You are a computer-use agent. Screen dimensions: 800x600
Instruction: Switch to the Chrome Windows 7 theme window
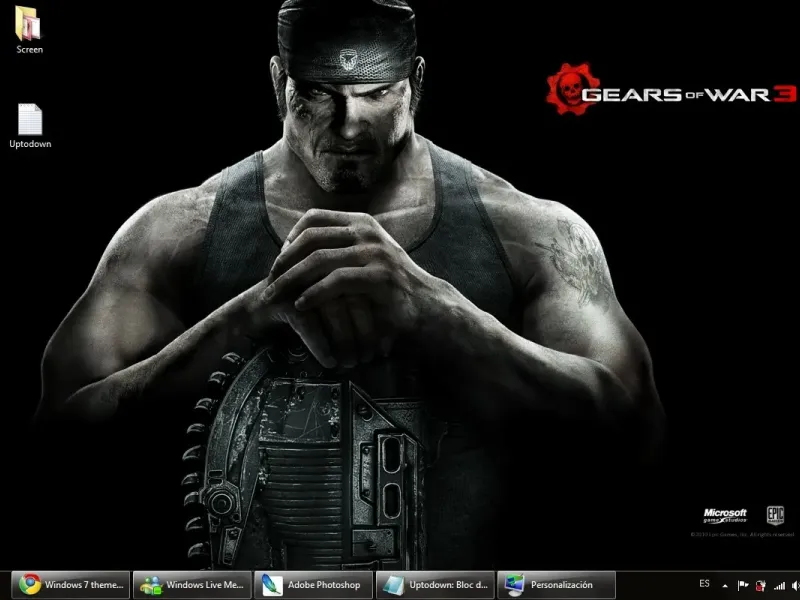coord(70,585)
